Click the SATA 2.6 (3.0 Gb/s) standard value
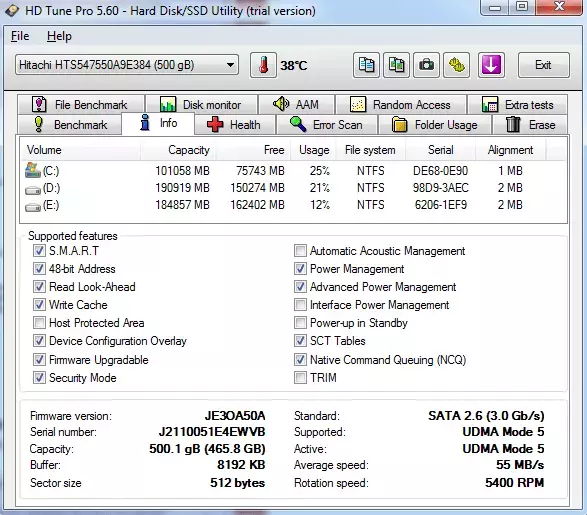 [x=486, y=415]
